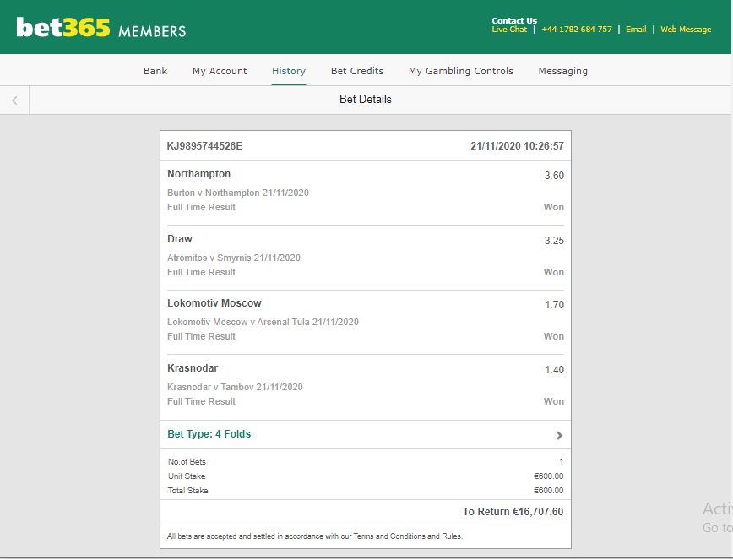The height and width of the screenshot is (560, 733).
Task: Click the bet timestamp 21/11/2020 10:26:57
Action: click(x=517, y=146)
